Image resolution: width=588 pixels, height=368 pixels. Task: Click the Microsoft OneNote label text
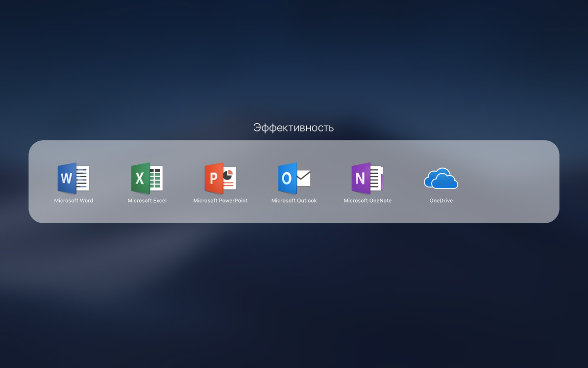coord(367,201)
